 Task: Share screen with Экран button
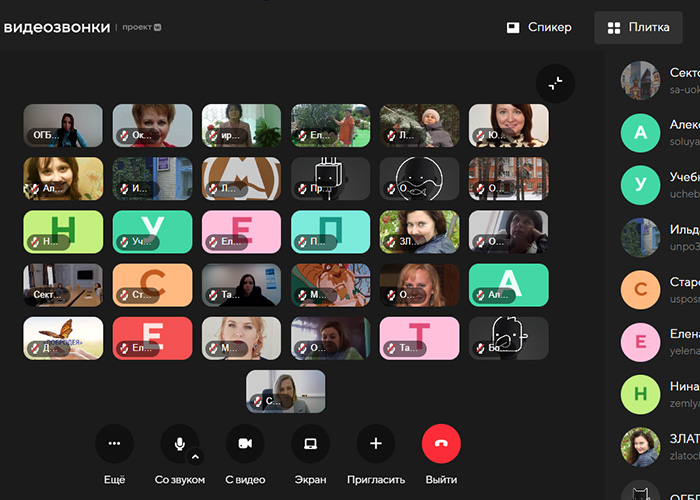point(310,443)
